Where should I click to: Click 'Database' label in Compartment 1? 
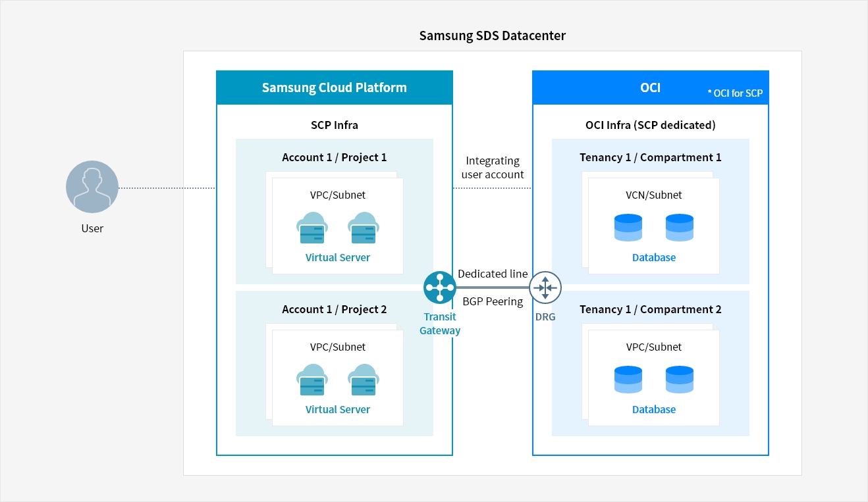click(x=654, y=257)
